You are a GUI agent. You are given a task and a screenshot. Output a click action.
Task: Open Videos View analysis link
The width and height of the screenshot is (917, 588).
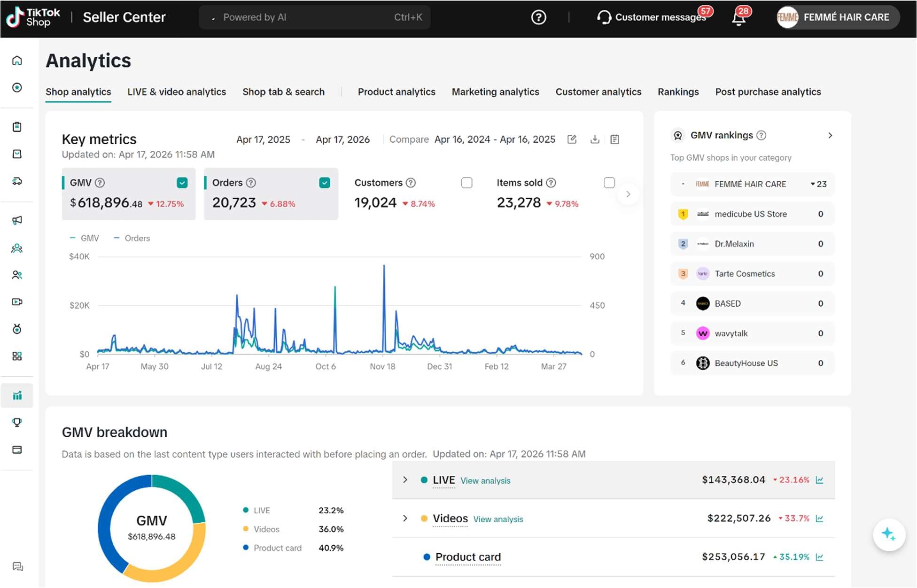click(498, 519)
